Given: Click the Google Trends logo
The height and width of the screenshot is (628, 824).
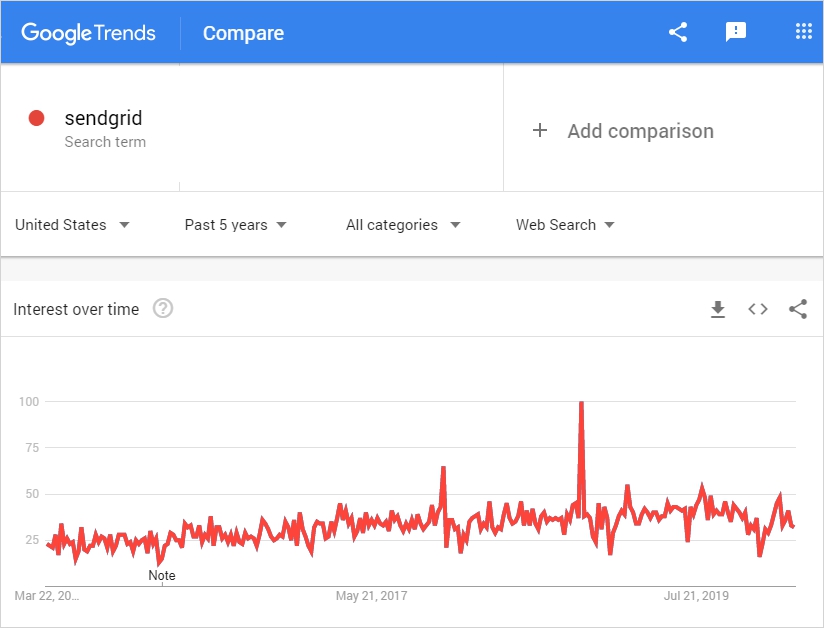Looking at the screenshot, I should (89, 33).
